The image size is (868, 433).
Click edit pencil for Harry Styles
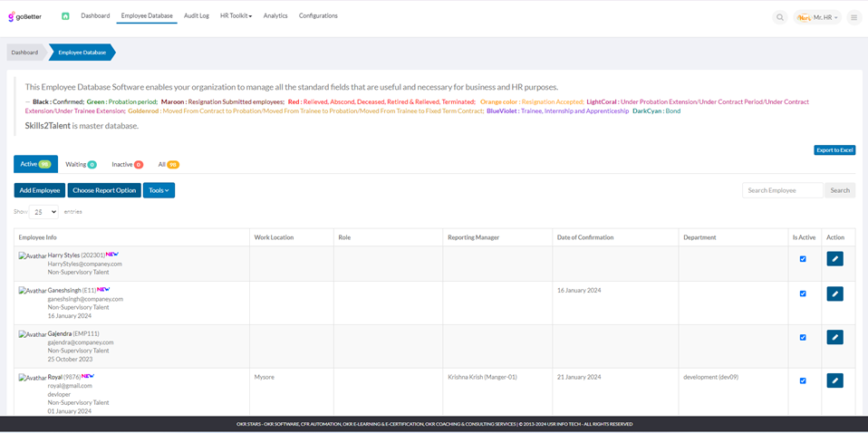point(834,258)
